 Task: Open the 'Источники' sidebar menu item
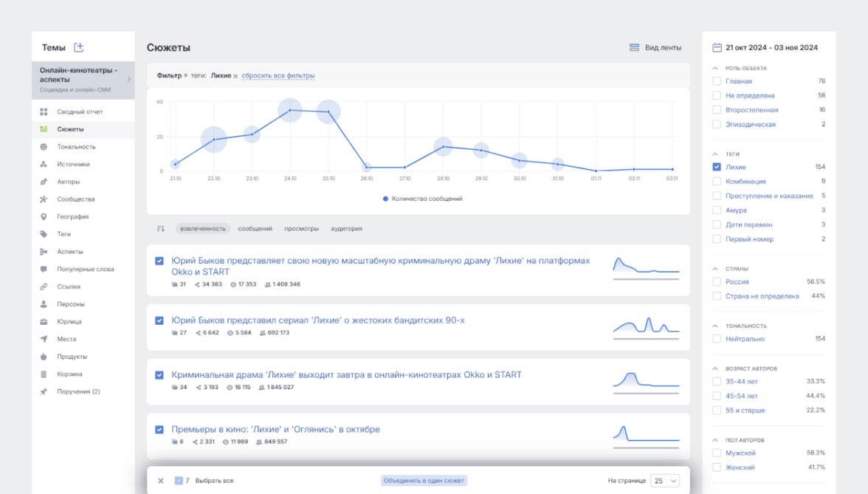click(73, 165)
